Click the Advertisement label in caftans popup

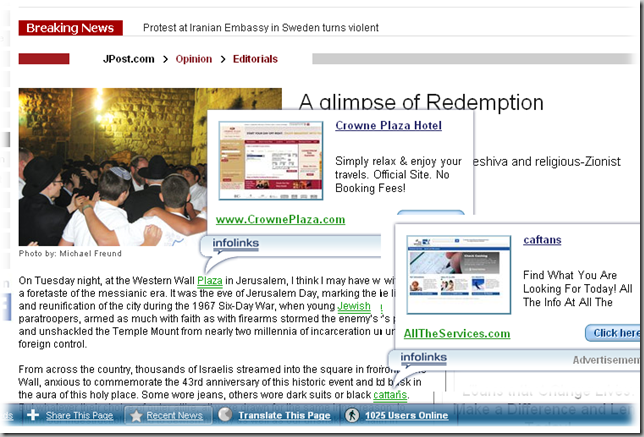tap(606, 360)
